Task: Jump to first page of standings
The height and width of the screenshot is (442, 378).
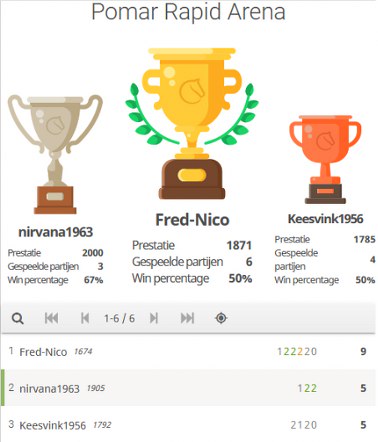Action: click(x=51, y=318)
